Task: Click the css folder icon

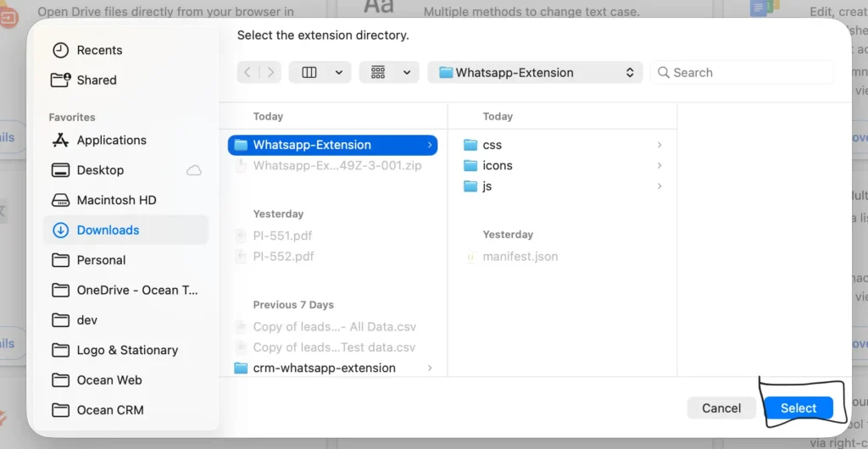Action: click(x=470, y=145)
